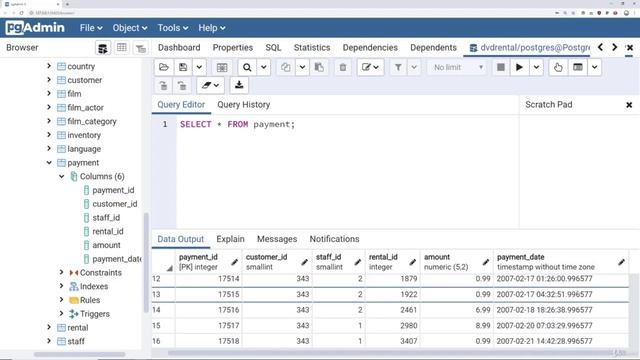
Task: Click the Open File folder icon
Action: pyautogui.click(x=164, y=67)
